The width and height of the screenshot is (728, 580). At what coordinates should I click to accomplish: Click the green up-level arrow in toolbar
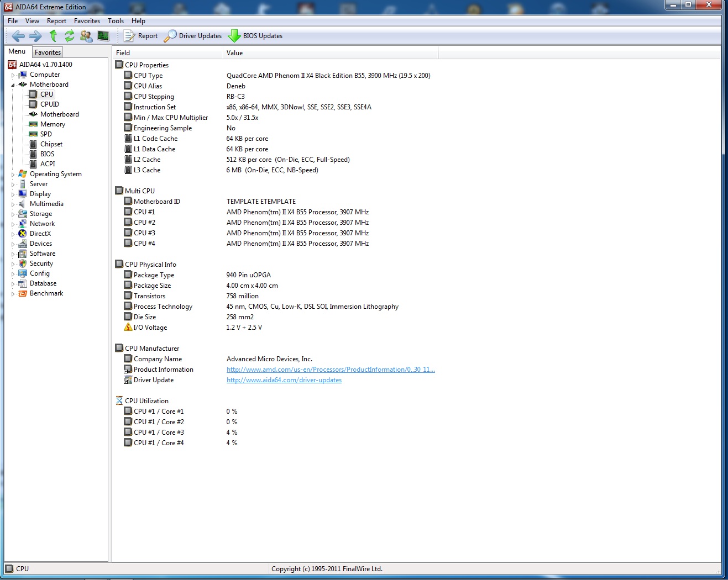tap(53, 36)
